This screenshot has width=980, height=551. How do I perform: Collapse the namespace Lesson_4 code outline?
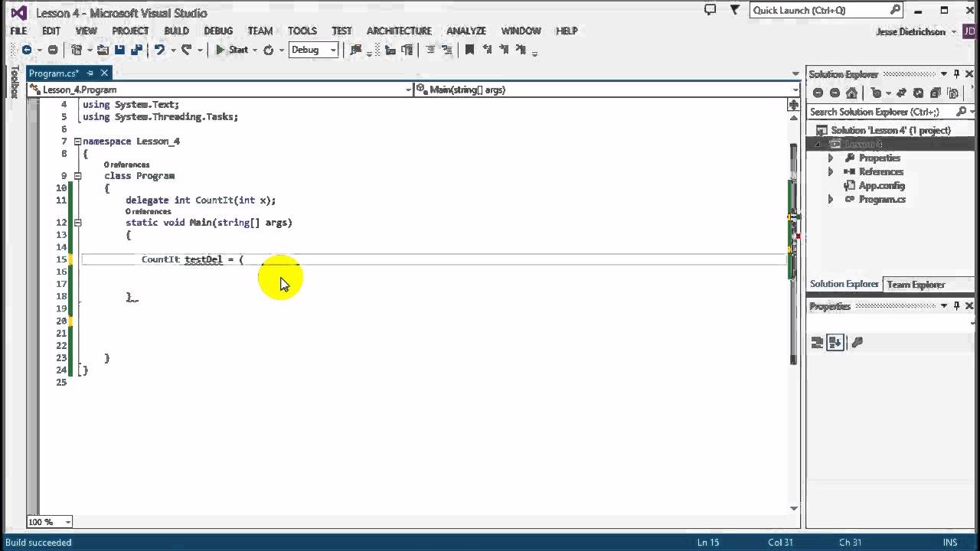point(77,142)
